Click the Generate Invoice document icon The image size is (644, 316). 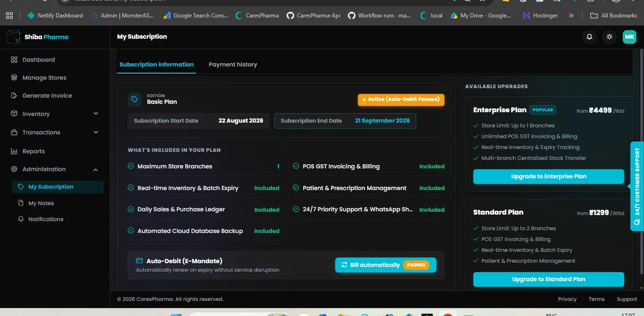(14, 96)
